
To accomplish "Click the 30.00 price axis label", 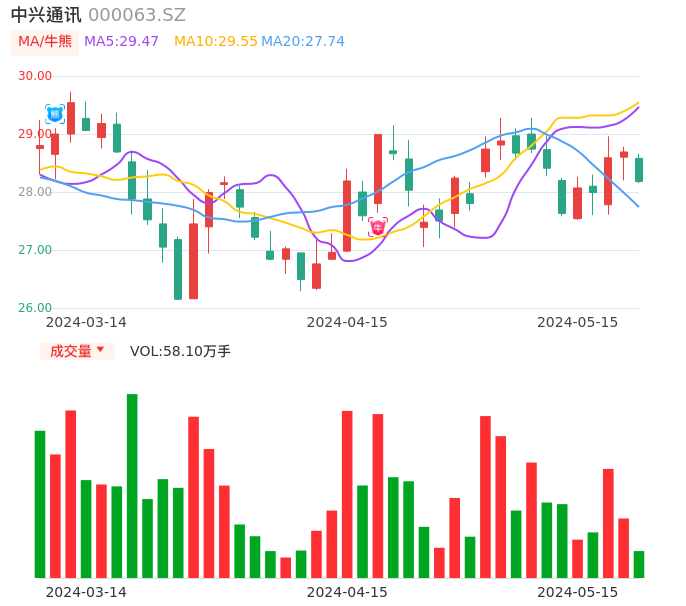I will (x=35, y=76).
